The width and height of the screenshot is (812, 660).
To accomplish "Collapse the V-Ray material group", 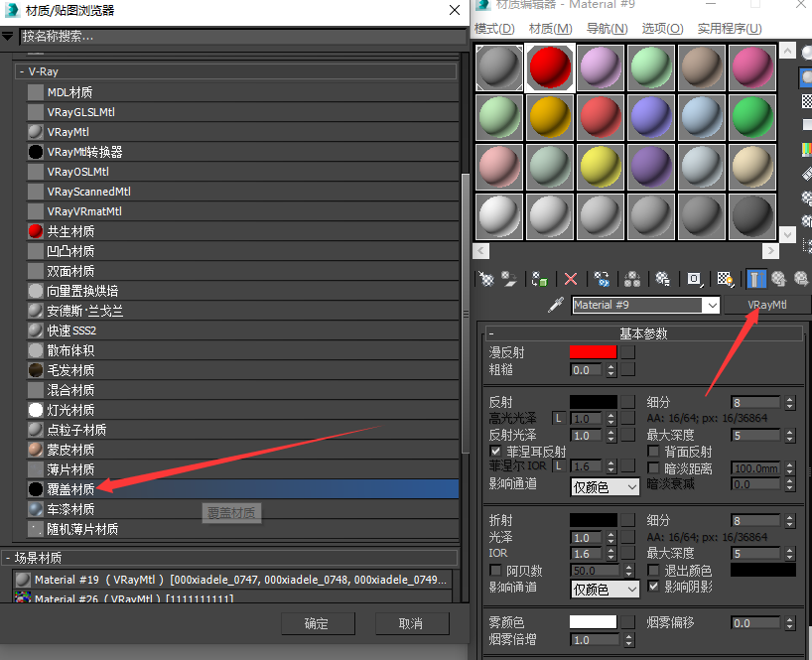I will [21, 71].
